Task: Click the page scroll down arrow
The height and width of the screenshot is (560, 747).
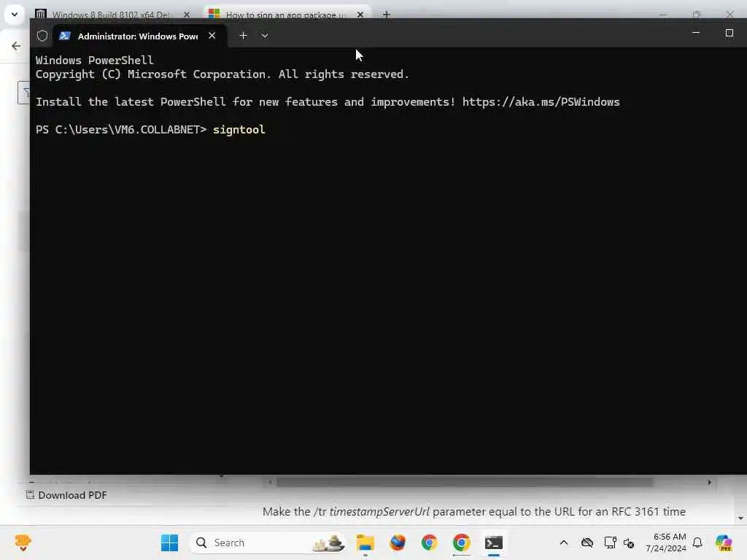Action: point(740,518)
